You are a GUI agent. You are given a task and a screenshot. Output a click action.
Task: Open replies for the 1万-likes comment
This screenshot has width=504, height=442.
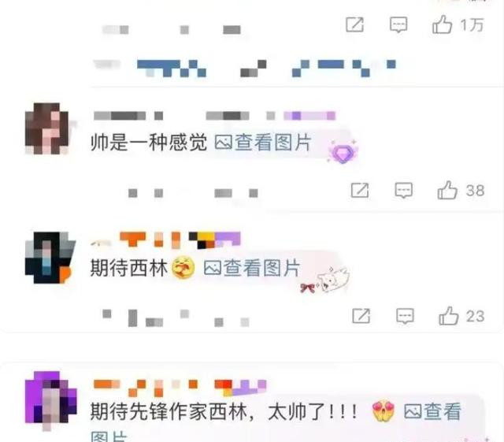[x=398, y=24]
